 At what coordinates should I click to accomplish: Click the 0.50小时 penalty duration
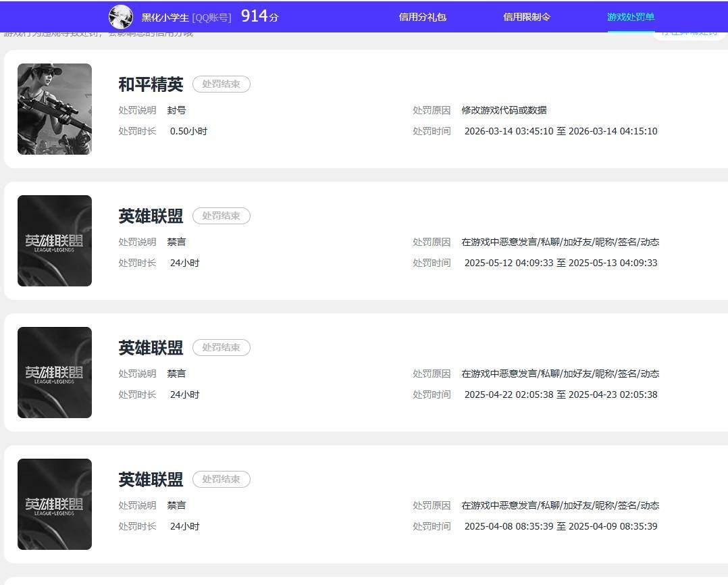[x=188, y=132]
